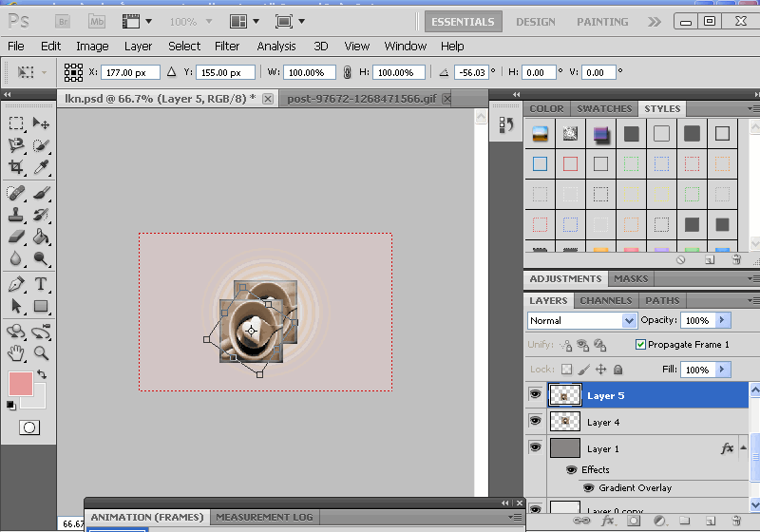Toggle Gradient Overlay effect visibility

coord(588,488)
